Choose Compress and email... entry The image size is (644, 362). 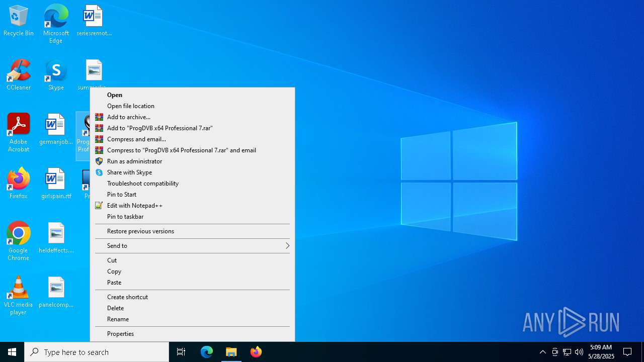point(192,139)
